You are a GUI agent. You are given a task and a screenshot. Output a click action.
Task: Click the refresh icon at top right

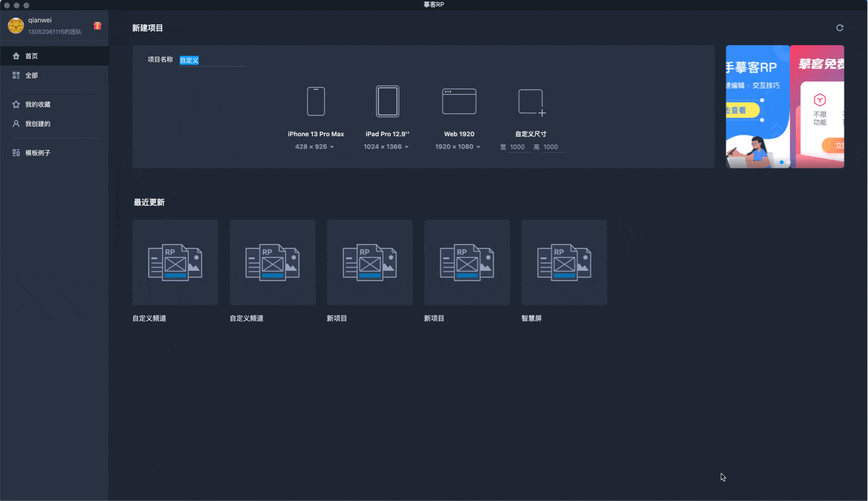840,28
